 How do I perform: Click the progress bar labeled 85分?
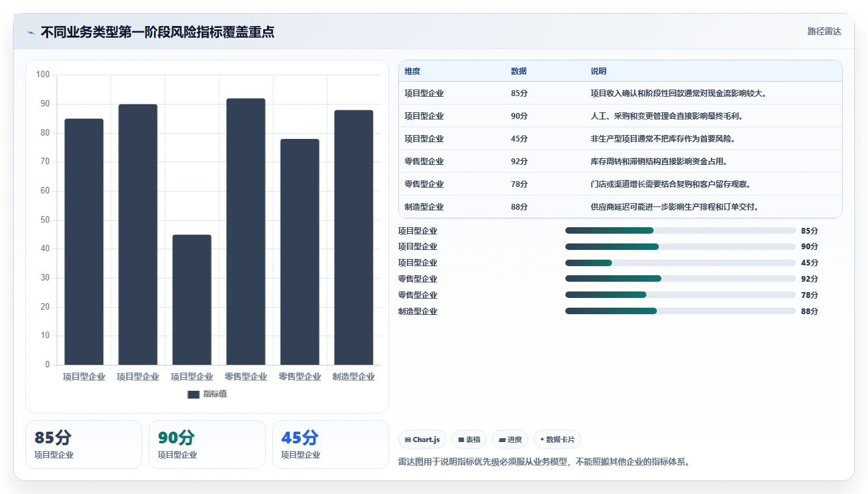680,230
